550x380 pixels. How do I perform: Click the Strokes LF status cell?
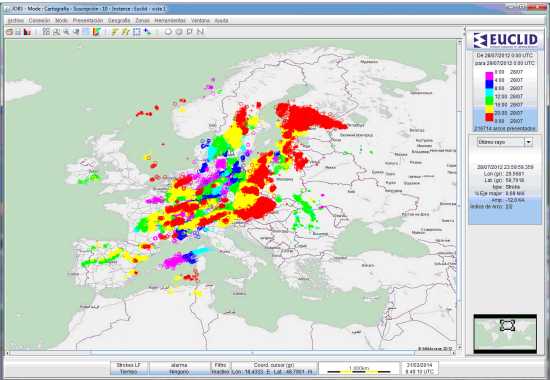point(128,368)
